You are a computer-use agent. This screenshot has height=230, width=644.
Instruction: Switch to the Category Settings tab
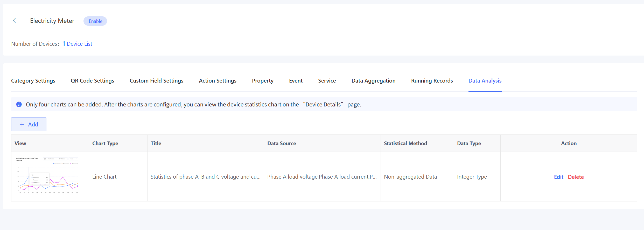[33, 81]
